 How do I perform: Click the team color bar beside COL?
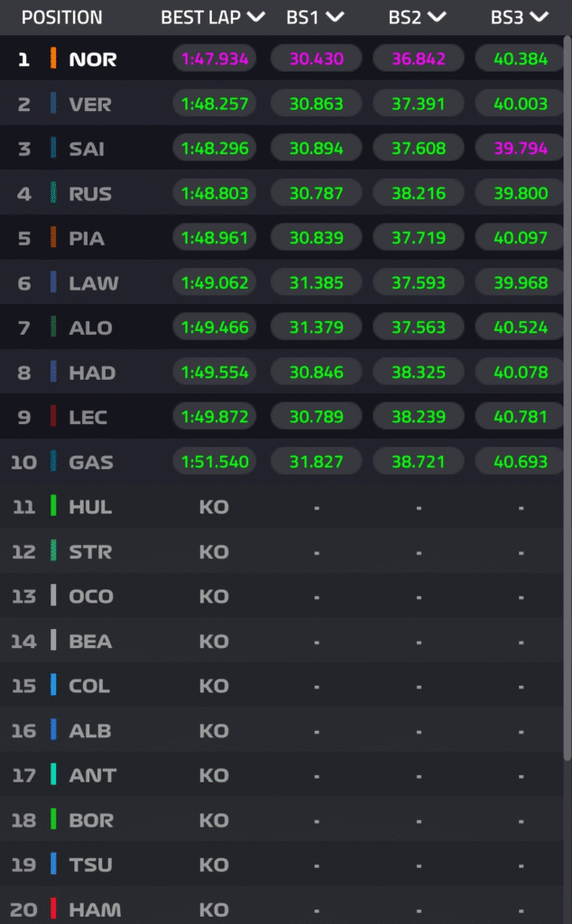(x=54, y=685)
